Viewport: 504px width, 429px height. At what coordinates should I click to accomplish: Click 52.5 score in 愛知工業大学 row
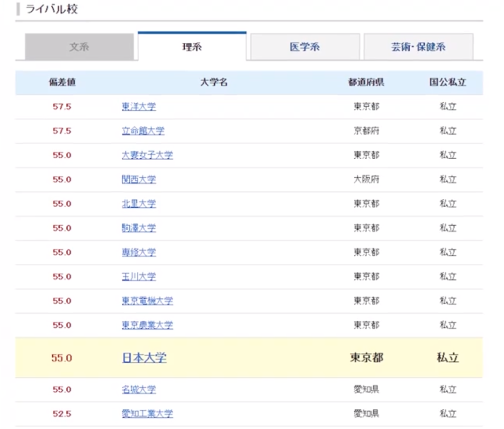pos(62,414)
